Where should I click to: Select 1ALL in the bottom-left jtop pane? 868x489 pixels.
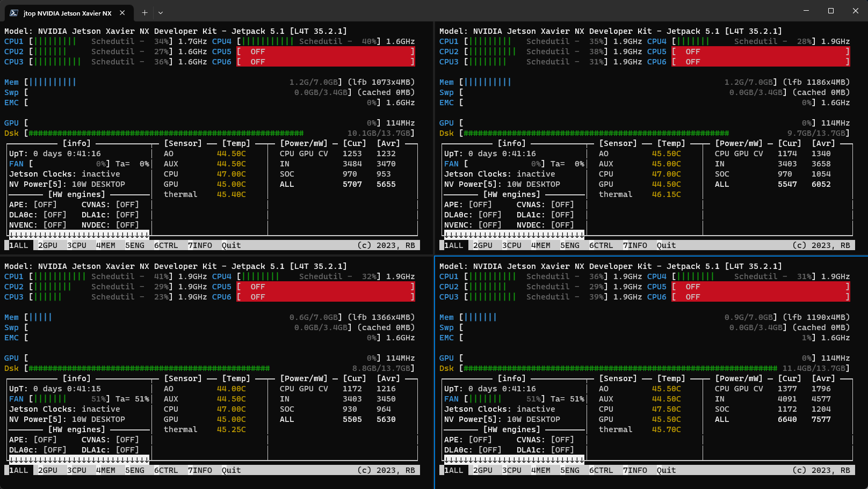coord(19,470)
